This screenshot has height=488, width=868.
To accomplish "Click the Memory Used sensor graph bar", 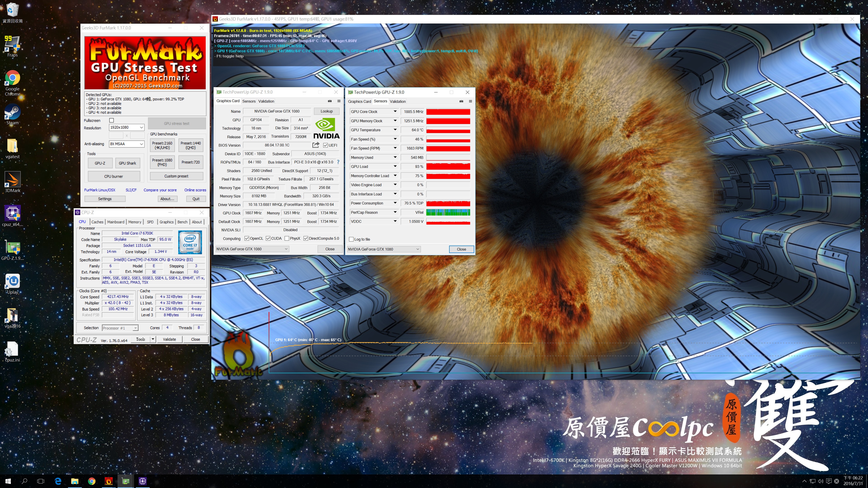I will click(448, 157).
